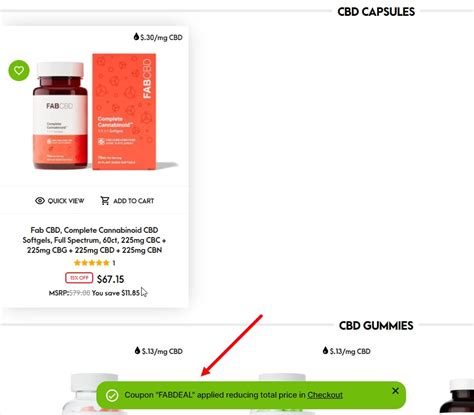Dismiss the coupon notification with X

pos(395,391)
